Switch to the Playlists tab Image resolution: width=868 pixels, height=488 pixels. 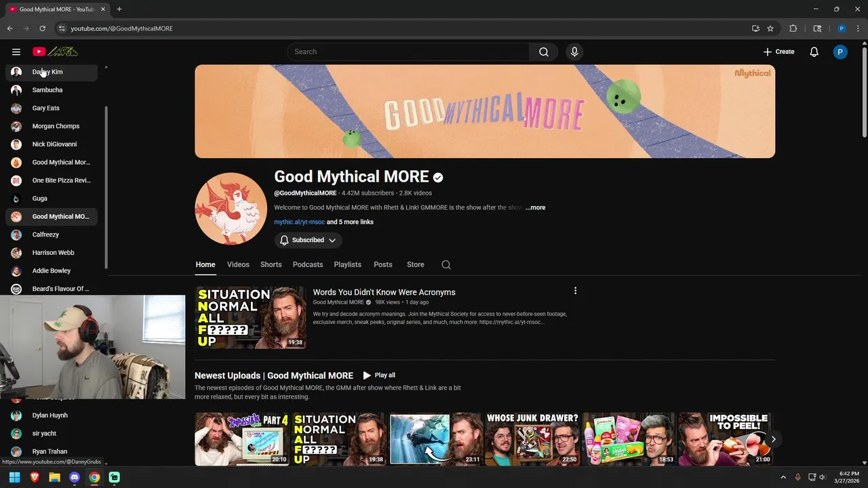pos(347,264)
